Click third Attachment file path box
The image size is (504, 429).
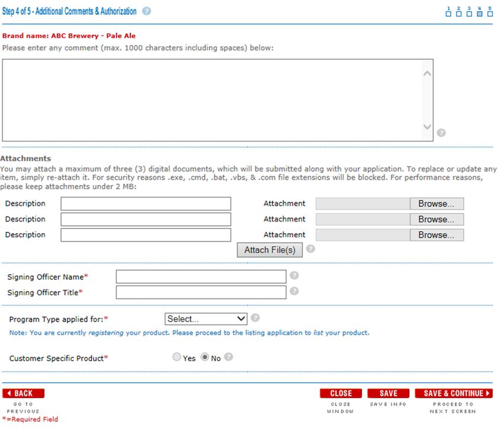363,235
